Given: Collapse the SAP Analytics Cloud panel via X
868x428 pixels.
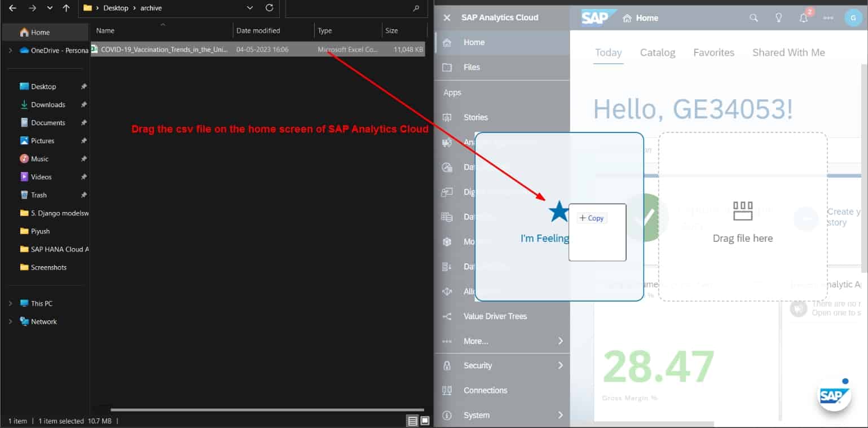Looking at the screenshot, I should [446, 17].
